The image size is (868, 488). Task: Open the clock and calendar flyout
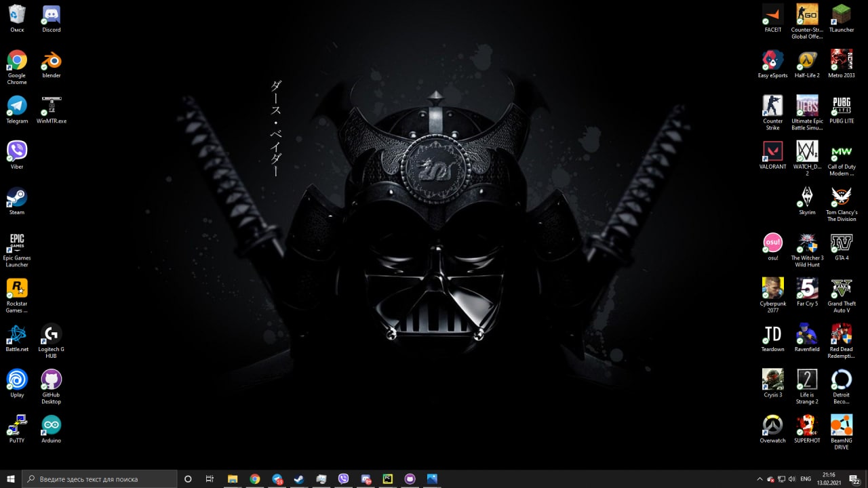pos(829,479)
